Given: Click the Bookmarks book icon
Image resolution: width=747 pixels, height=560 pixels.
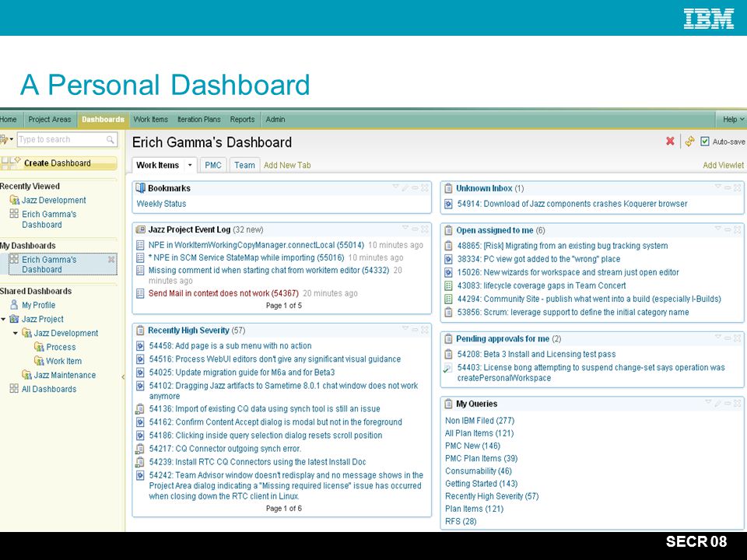Looking at the screenshot, I should (140, 188).
